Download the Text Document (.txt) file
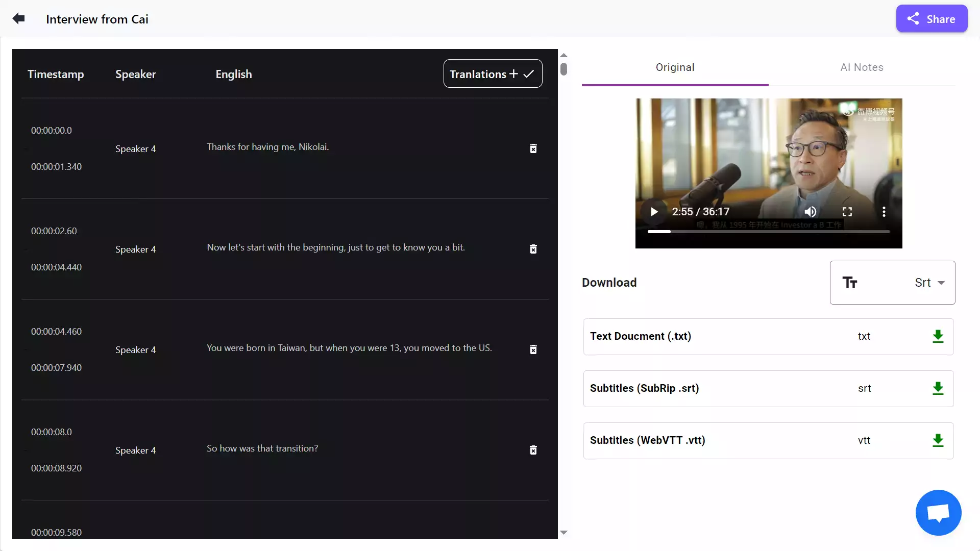 [x=938, y=336]
